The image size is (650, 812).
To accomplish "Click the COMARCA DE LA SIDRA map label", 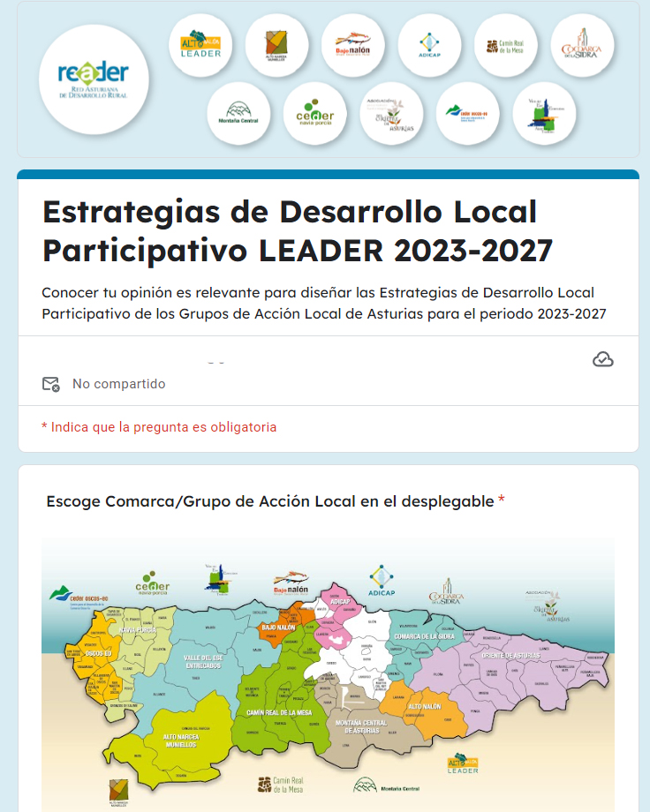I will tap(424, 636).
